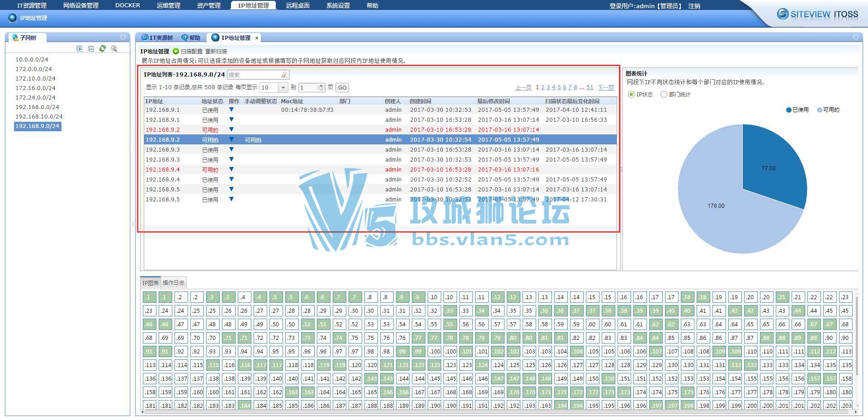Go to 下一页 next page link

click(606, 87)
